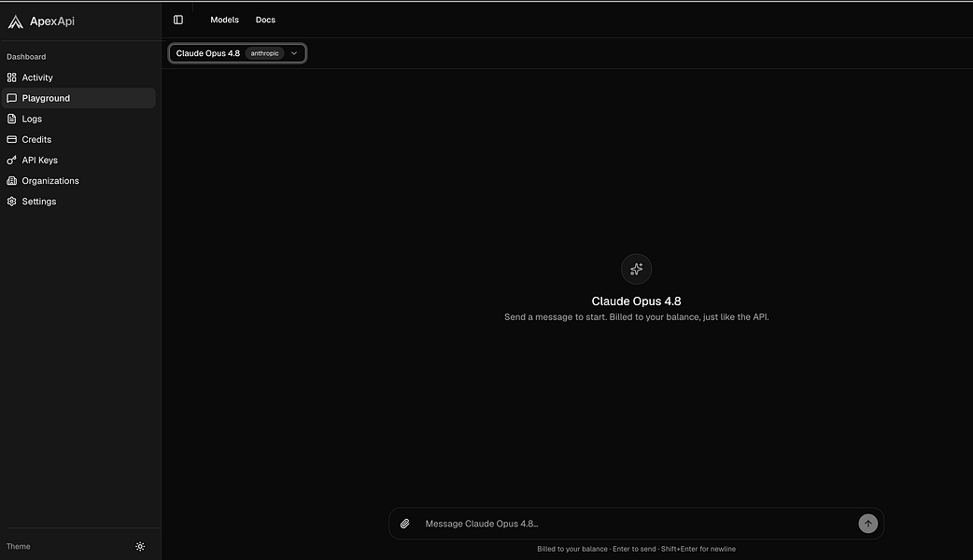Click the ApexApi brand name
This screenshot has height=560, width=973.
[52, 21]
